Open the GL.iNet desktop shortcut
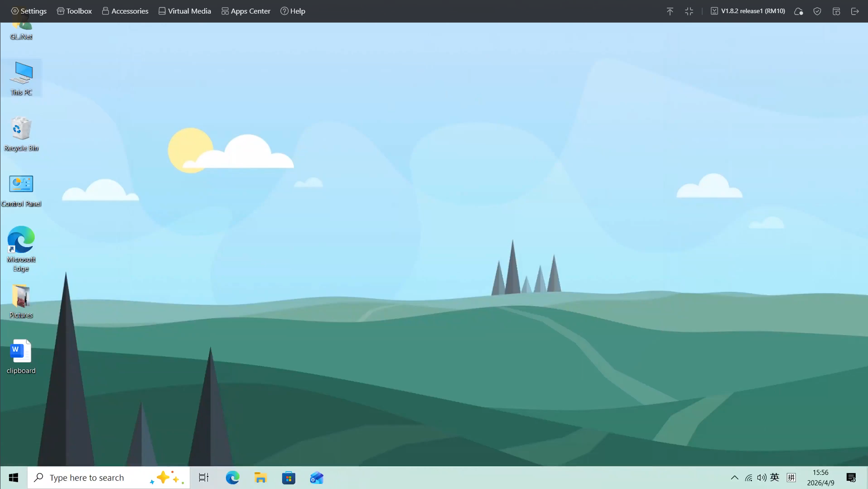 pyautogui.click(x=21, y=27)
